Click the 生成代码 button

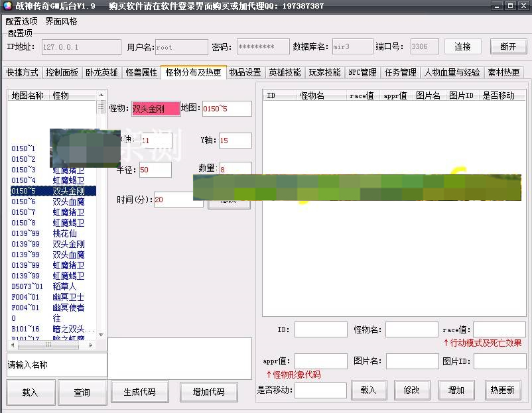coord(139,392)
